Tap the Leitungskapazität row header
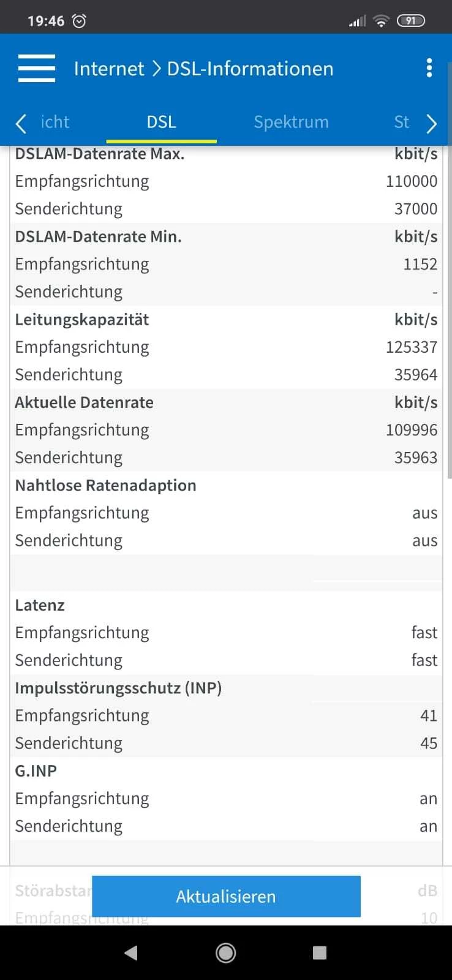This screenshot has height=980, width=452. [82, 320]
